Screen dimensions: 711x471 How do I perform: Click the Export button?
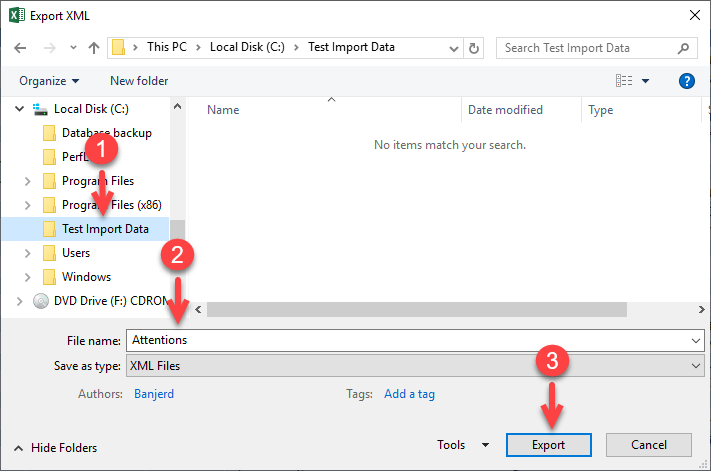coord(549,445)
